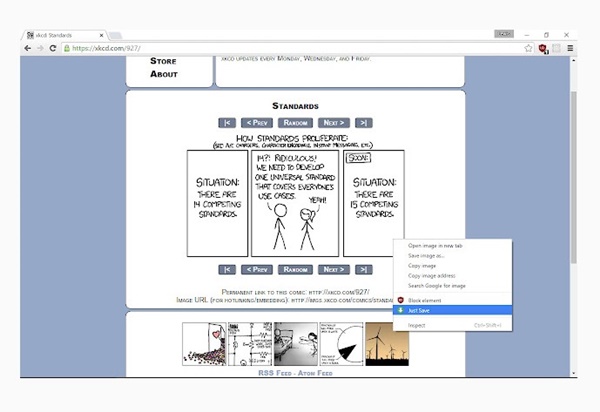The width and height of the screenshot is (600, 412).
Task: Open the Atom Feed link
Action: [x=315, y=373]
